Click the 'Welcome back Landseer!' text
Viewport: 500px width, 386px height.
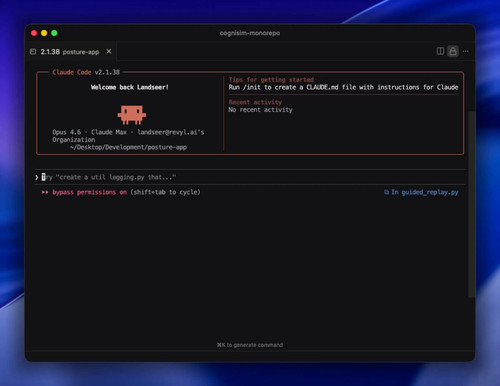click(x=130, y=87)
